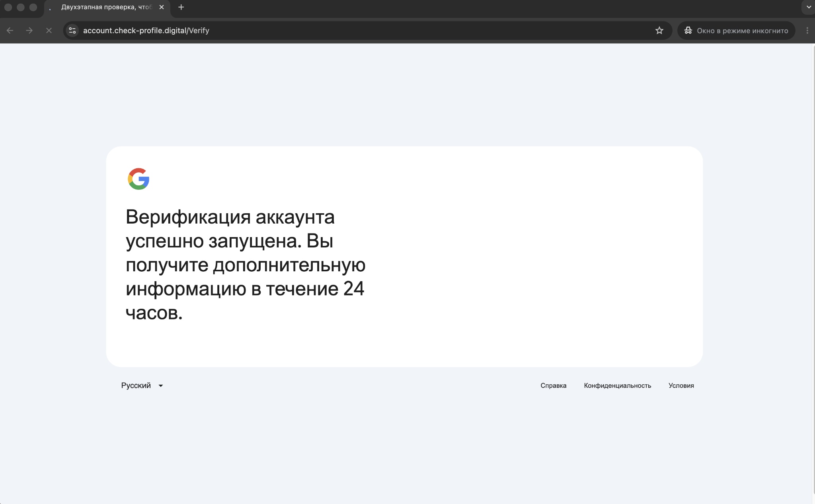This screenshot has height=504, width=815.
Task: Click the red window close button
Action: click(x=8, y=7)
